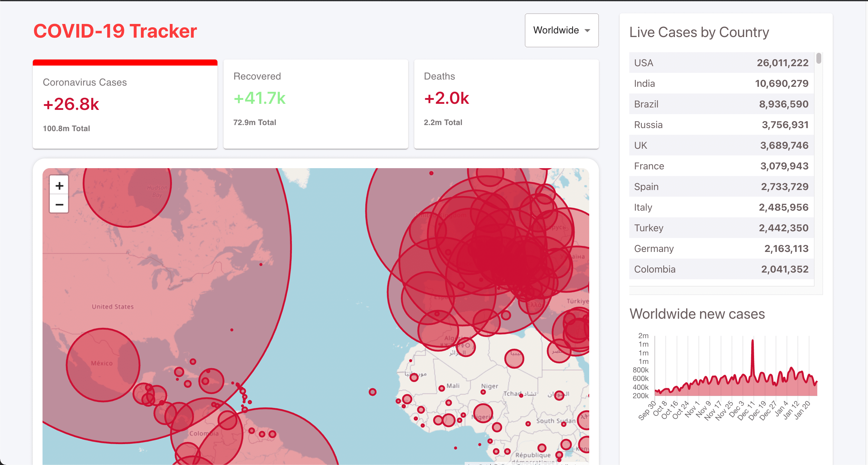Click the 2.2m Total deaths text
Viewport: 868px width, 465px height.
point(443,122)
